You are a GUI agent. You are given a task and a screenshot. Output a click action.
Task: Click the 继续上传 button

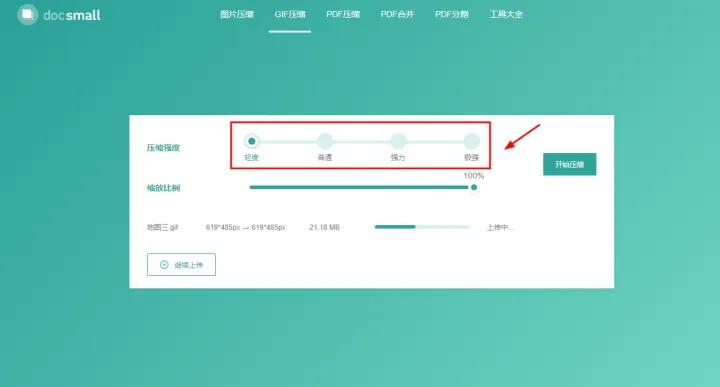tap(181, 264)
